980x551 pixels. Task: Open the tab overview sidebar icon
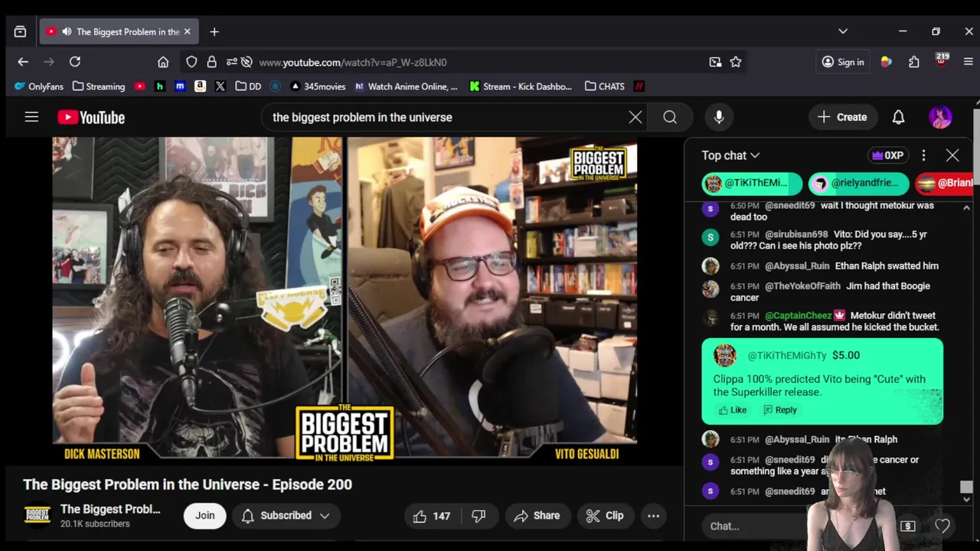(20, 31)
